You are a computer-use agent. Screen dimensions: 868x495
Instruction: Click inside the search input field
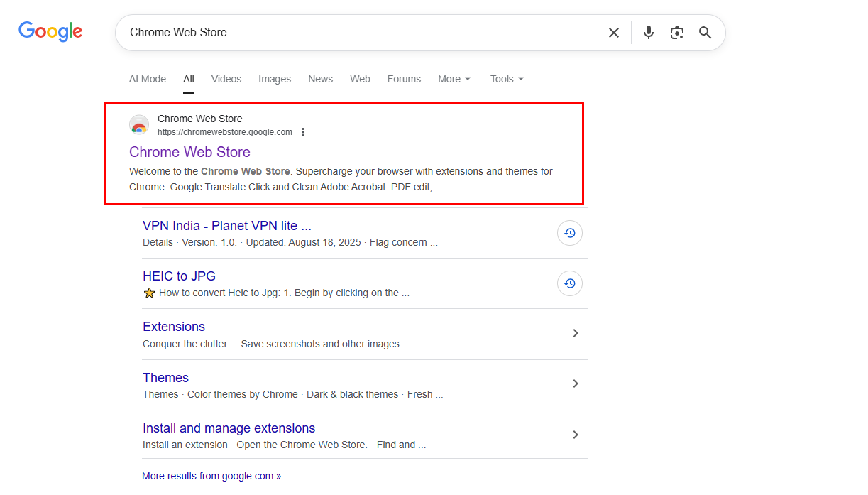tap(355, 32)
